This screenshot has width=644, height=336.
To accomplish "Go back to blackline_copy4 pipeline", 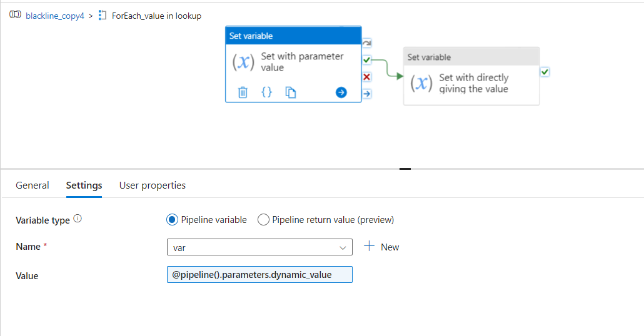I will tap(54, 16).
